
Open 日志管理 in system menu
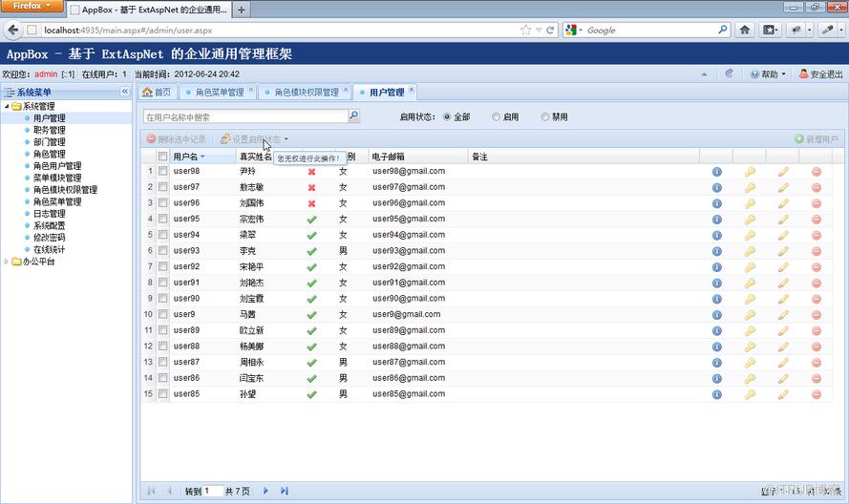(50, 213)
